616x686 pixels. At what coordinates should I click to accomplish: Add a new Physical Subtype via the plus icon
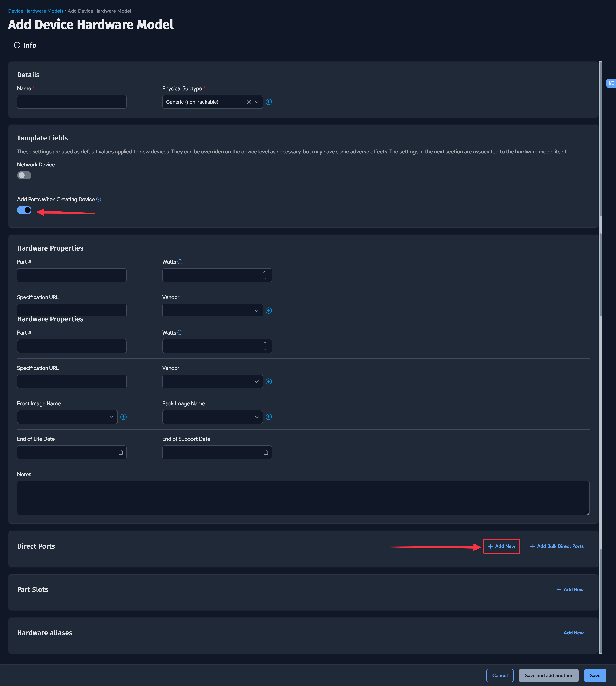point(269,101)
